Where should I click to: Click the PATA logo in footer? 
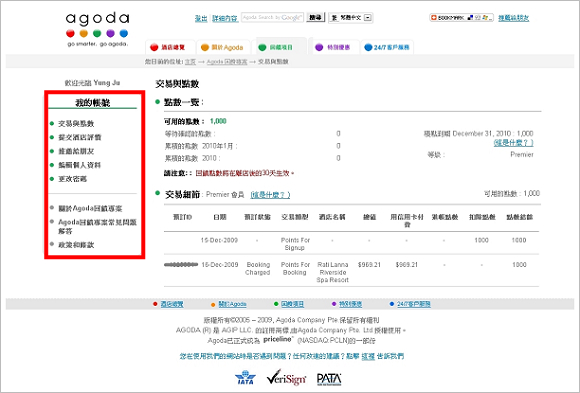click(x=329, y=379)
